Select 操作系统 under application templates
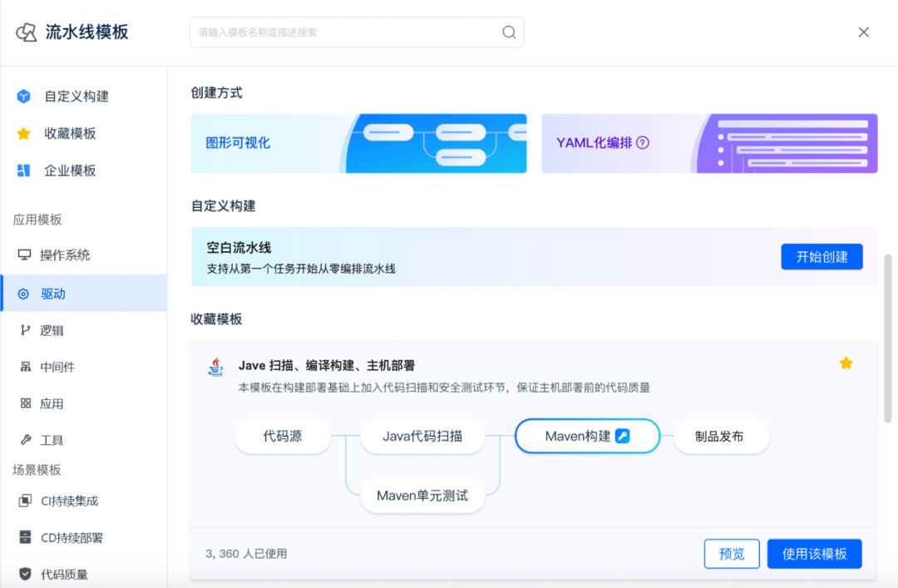The height and width of the screenshot is (588, 898). point(65,255)
